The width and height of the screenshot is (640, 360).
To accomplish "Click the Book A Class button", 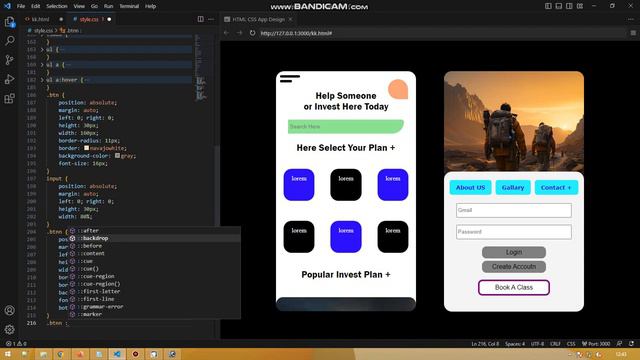I will pos(513,287).
